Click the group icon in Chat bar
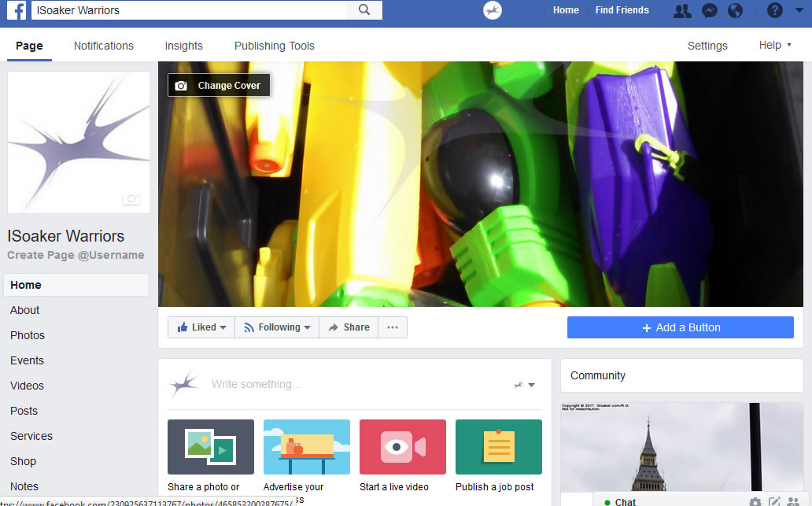812x506 pixels. tap(793, 501)
